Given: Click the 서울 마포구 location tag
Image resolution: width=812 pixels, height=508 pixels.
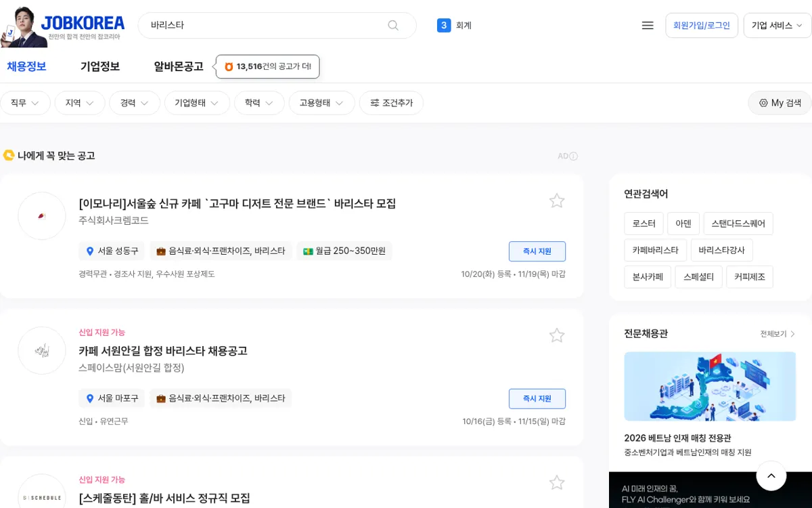Looking at the screenshot, I should coord(112,398).
